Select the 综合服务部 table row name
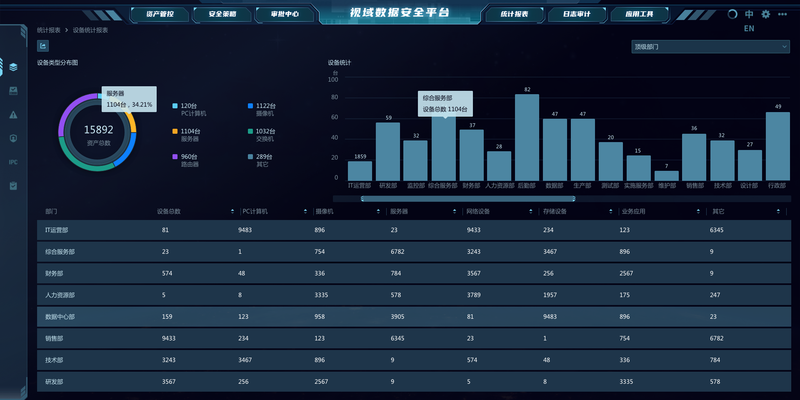Image resolution: width=800 pixels, height=400 pixels. pyautogui.click(x=60, y=252)
